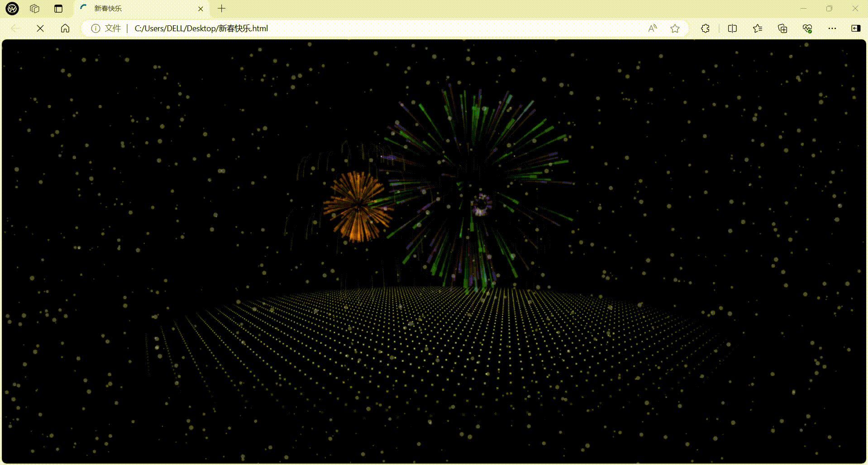
Task: Minimize the browser window
Action: click(803, 8)
